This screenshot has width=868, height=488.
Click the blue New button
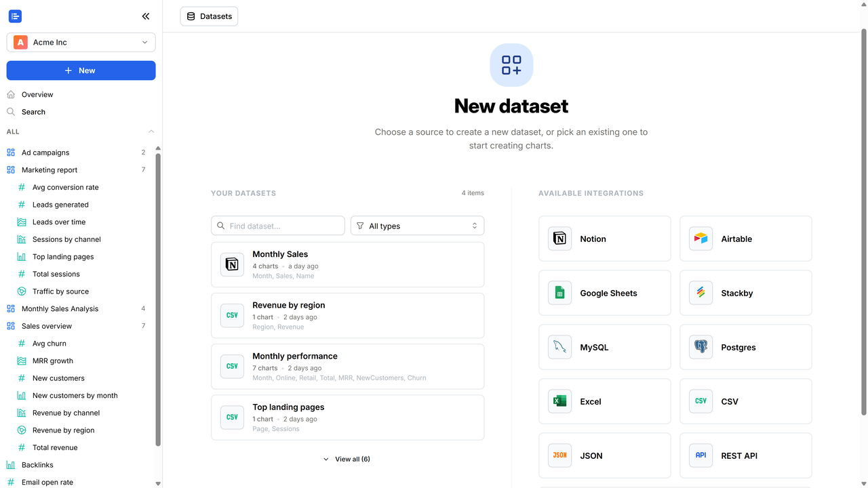(81, 70)
